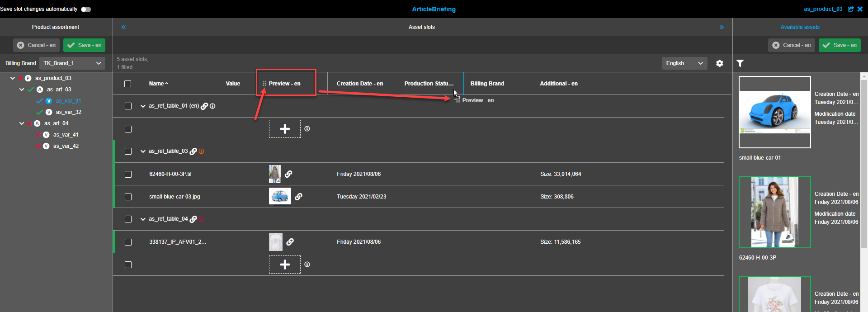The image size is (868, 312).
Task: Select as_var_32 in the product tree
Action: 69,112
